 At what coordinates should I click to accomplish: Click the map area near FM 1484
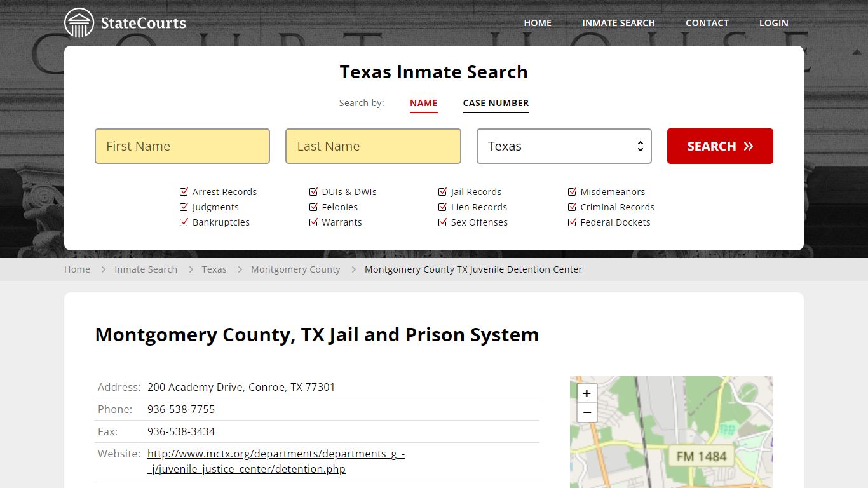[701, 456]
